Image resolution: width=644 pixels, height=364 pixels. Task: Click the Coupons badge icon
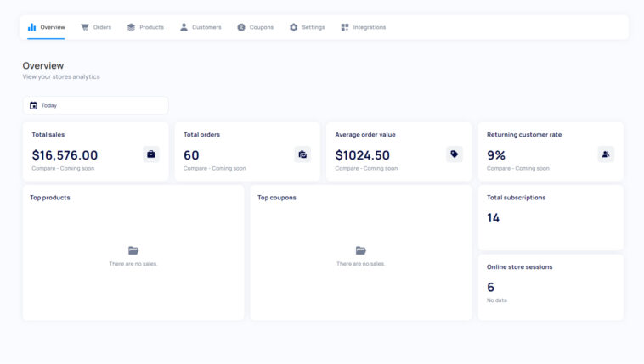tap(241, 27)
